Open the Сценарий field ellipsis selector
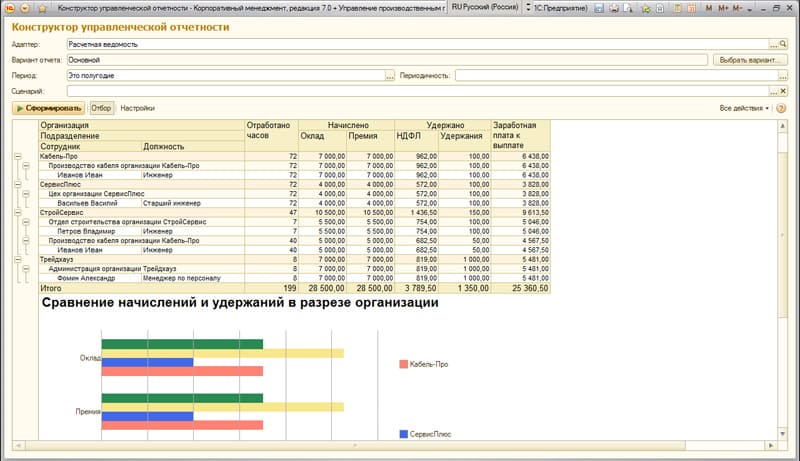Image resolution: width=800 pixels, height=461 pixels. [x=774, y=91]
